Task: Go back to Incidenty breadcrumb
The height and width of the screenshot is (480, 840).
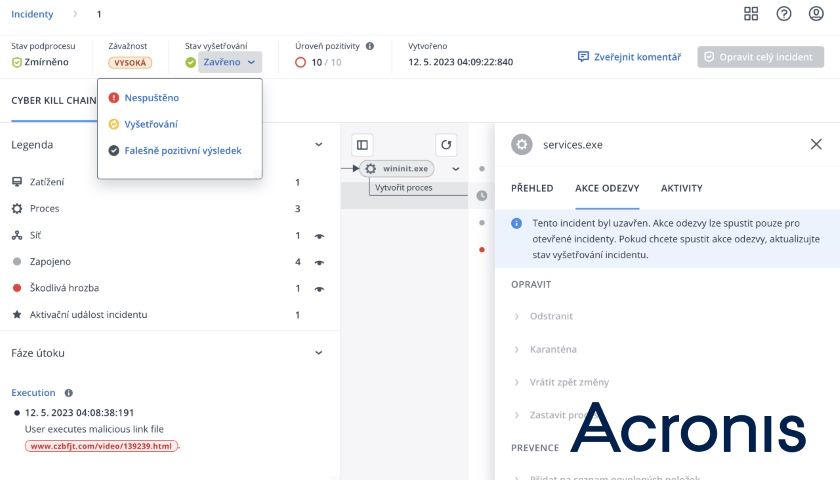Action: click(32, 14)
